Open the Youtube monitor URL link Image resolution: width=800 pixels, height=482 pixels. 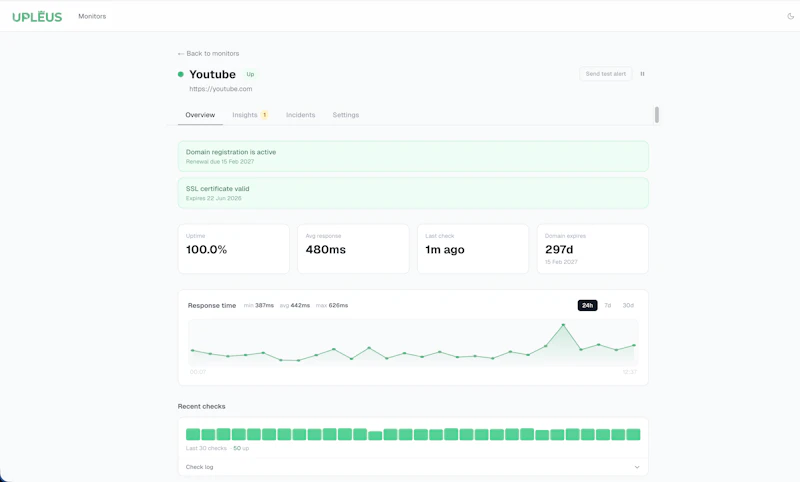[x=220, y=89]
